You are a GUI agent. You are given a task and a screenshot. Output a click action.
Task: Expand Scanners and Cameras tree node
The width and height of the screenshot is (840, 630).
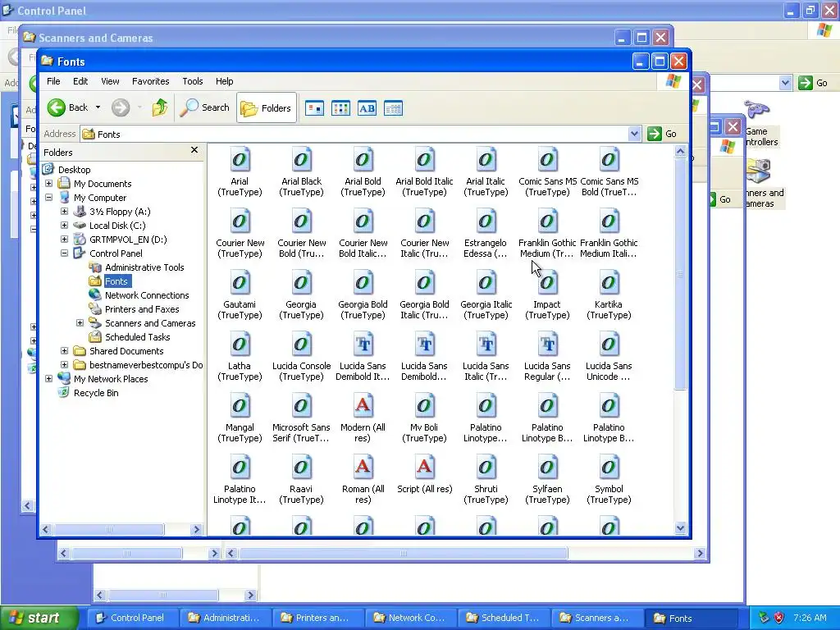tap(80, 323)
